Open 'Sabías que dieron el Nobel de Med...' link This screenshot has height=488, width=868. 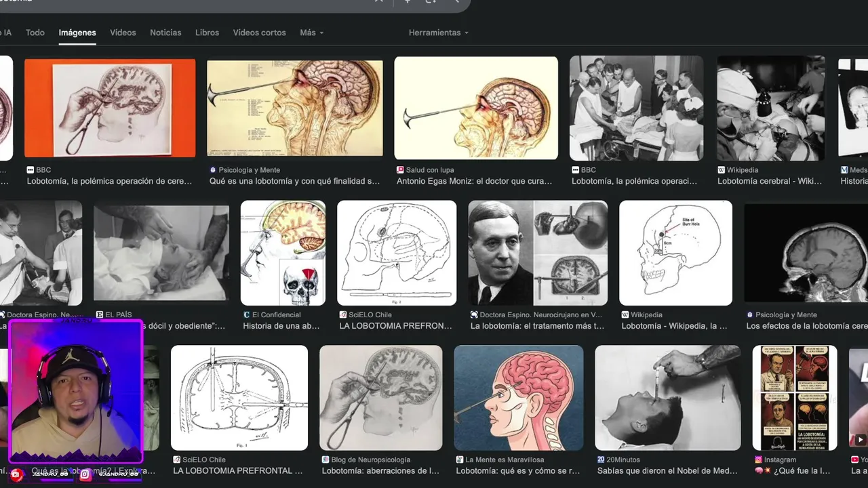coord(668,470)
